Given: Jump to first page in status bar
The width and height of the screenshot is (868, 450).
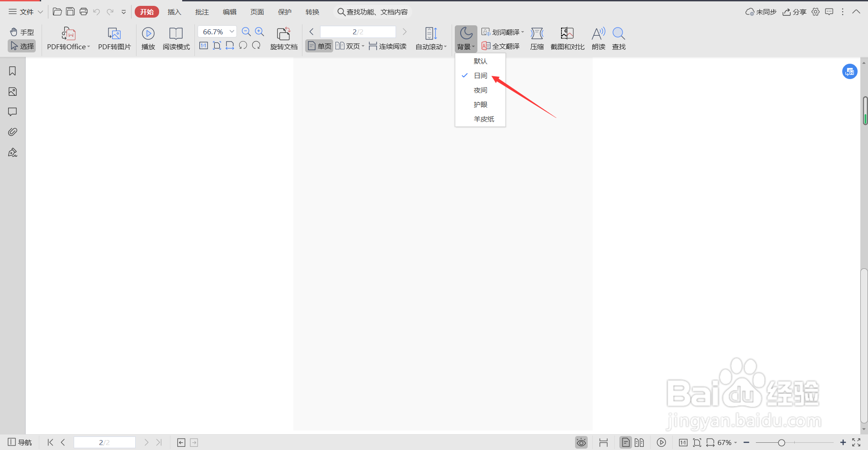Looking at the screenshot, I should pyautogui.click(x=50, y=442).
